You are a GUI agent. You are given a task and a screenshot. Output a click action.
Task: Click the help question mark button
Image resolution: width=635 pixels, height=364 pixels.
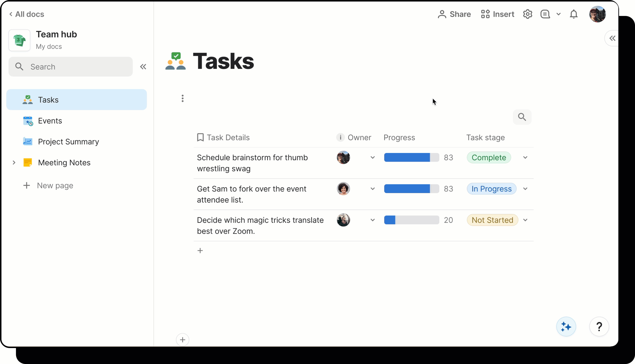click(599, 327)
